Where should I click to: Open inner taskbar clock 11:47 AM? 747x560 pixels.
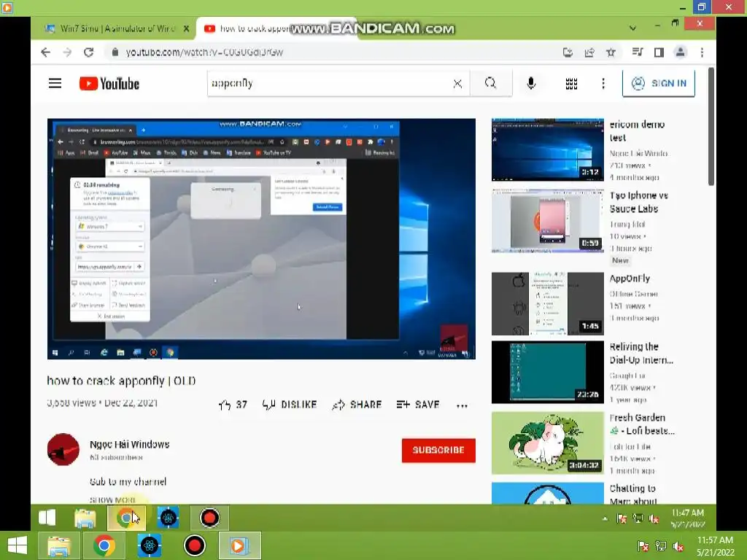coord(687,518)
